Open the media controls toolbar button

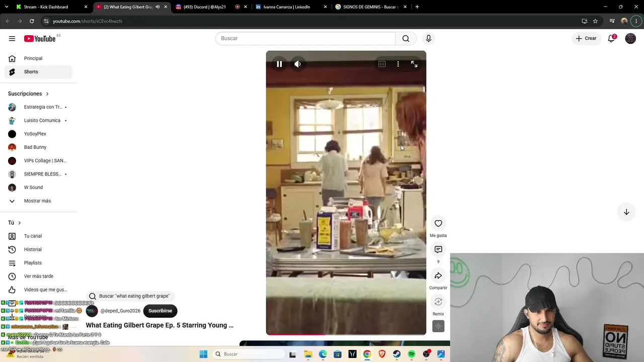click(612, 21)
